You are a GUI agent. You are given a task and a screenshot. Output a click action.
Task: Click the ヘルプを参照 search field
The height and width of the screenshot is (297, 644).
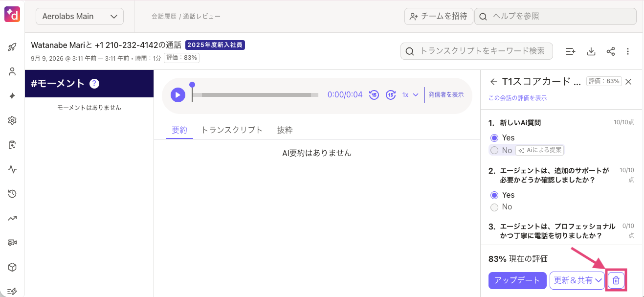tap(555, 16)
